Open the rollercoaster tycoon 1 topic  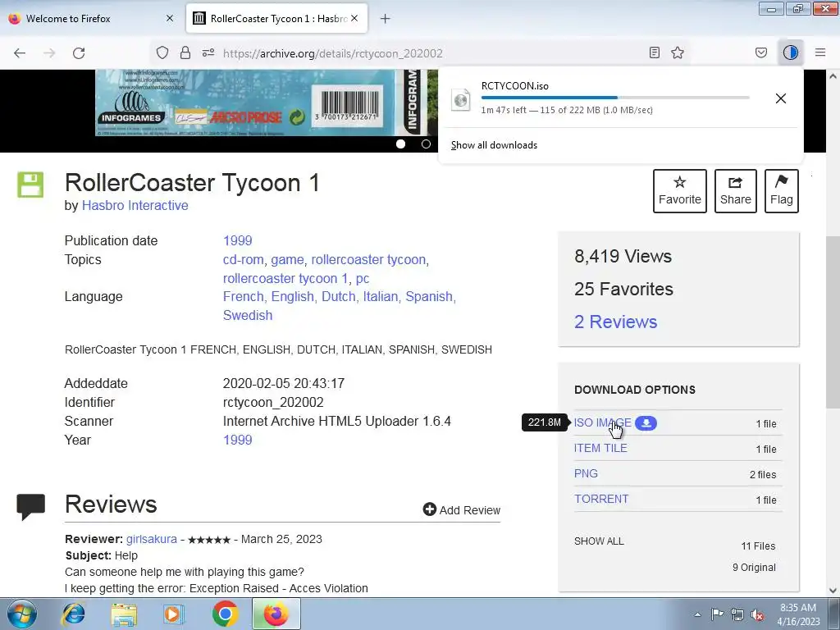285,279
